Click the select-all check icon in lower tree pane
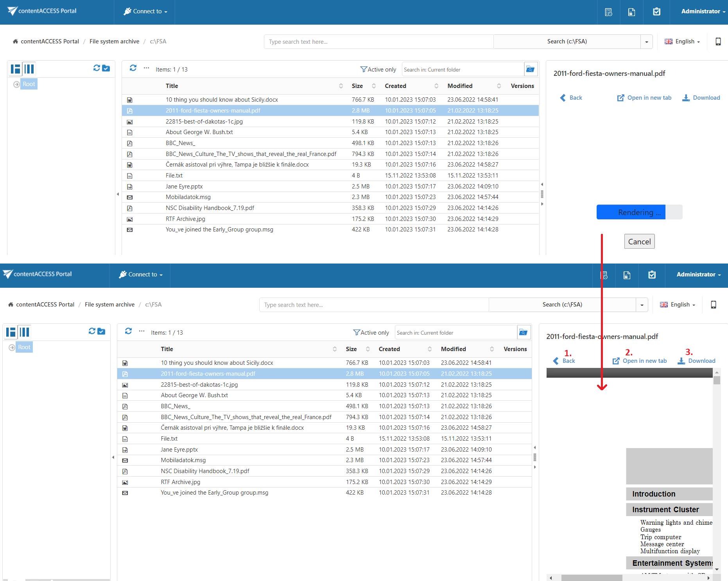Screen dimensions: 728x581 [101, 331]
